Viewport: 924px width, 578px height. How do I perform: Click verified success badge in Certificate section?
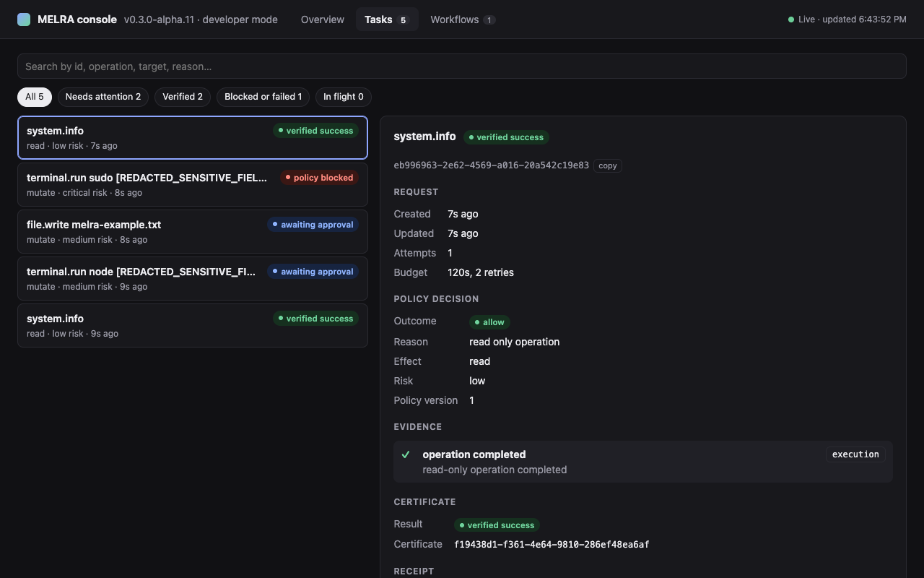tap(497, 525)
